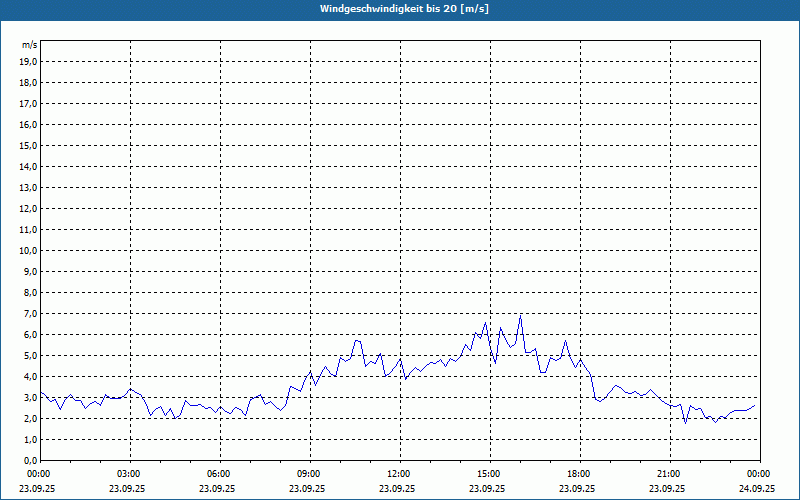Click the 09:00 time axis label

tap(309, 474)
